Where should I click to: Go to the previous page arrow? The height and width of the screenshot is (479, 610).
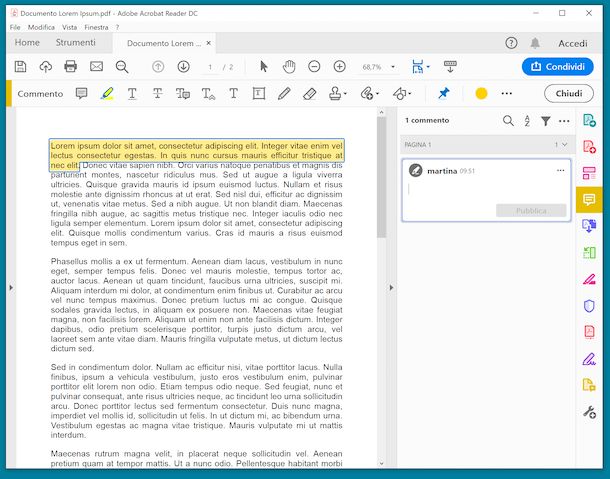click(158, 67)
